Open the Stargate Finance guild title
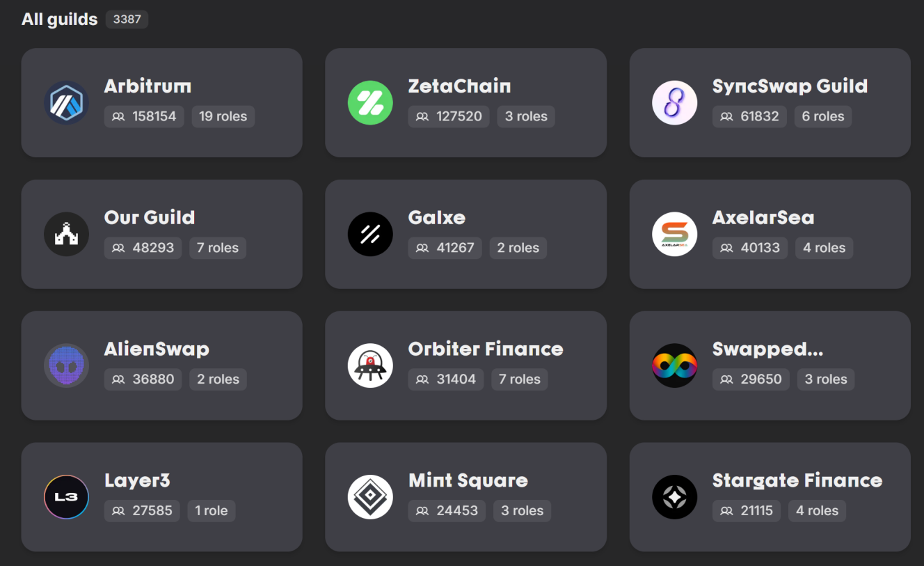 coord(797,480)
